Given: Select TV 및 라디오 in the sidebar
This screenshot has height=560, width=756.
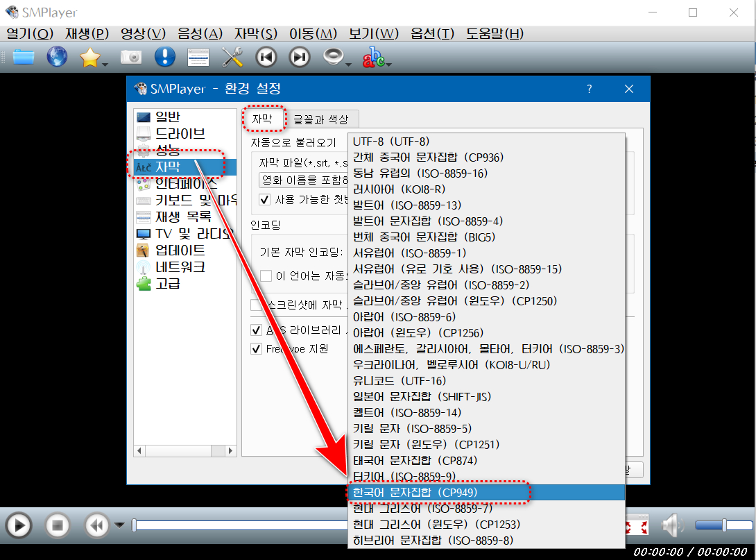Looking at the screenshot, I should 185,234.
